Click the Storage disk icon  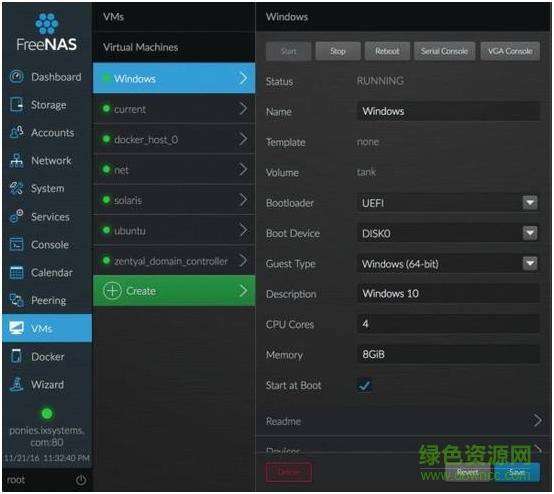pyautogui.click(x=16, y=104)
